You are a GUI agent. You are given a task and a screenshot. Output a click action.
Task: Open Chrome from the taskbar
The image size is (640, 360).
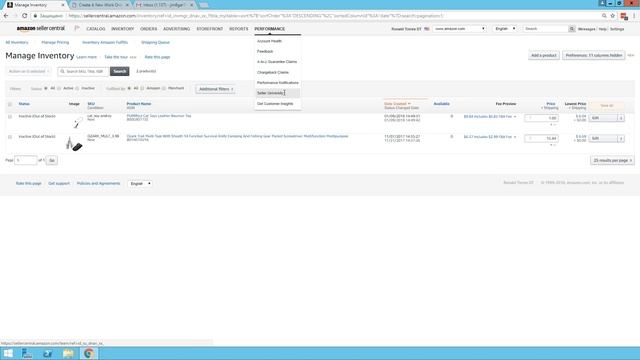pos(89,353)
